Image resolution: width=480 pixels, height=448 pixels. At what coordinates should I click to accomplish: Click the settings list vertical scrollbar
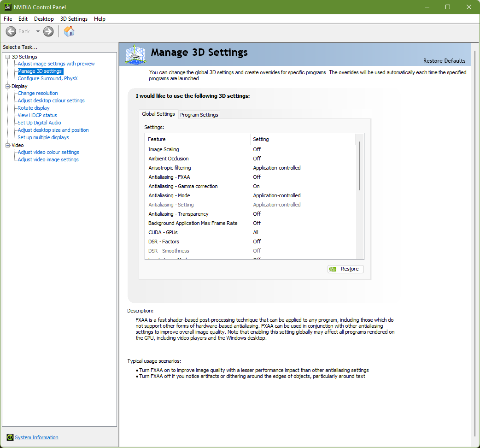coord(360,196)
